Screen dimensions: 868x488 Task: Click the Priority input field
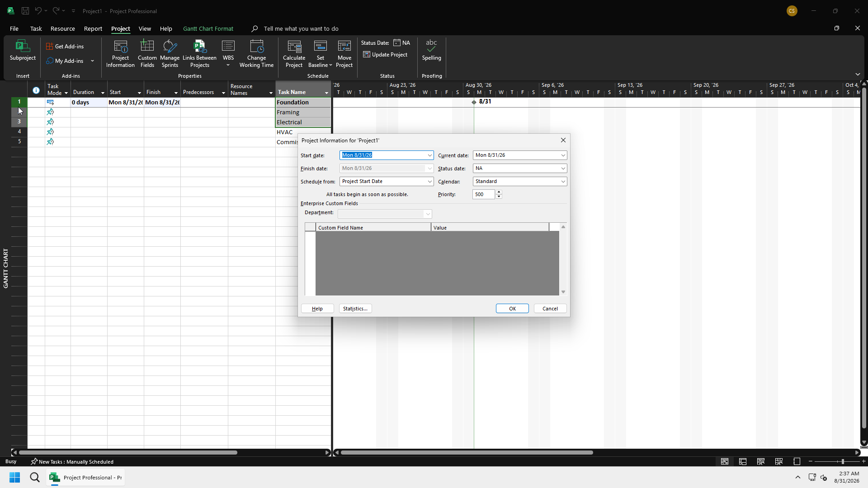[x=484, y=194]
